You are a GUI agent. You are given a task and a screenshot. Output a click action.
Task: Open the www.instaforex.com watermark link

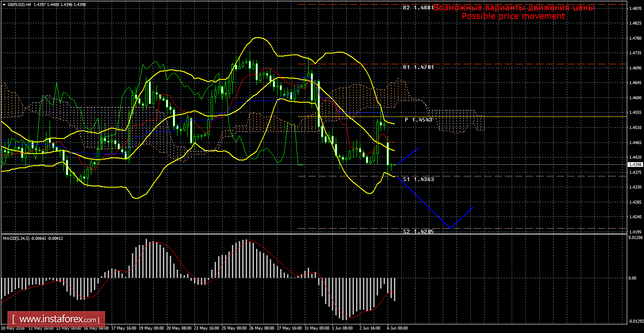[x=59, y=320]
